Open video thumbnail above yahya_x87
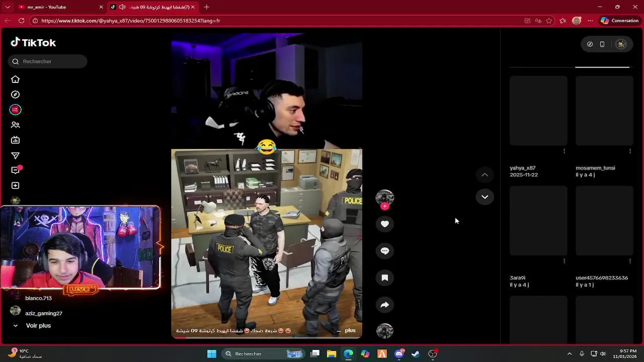This screenshot has height=362, width=644. pos(538,111)
